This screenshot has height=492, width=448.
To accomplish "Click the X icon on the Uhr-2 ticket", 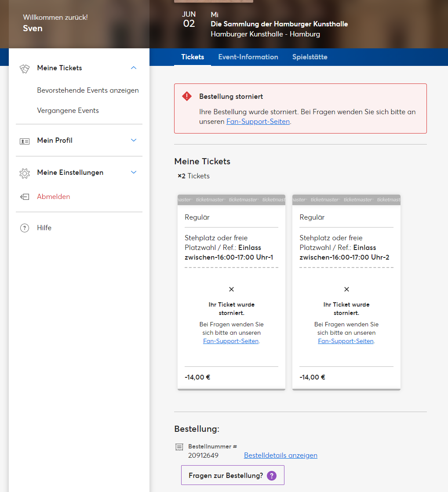I will [x=346, y=289].
